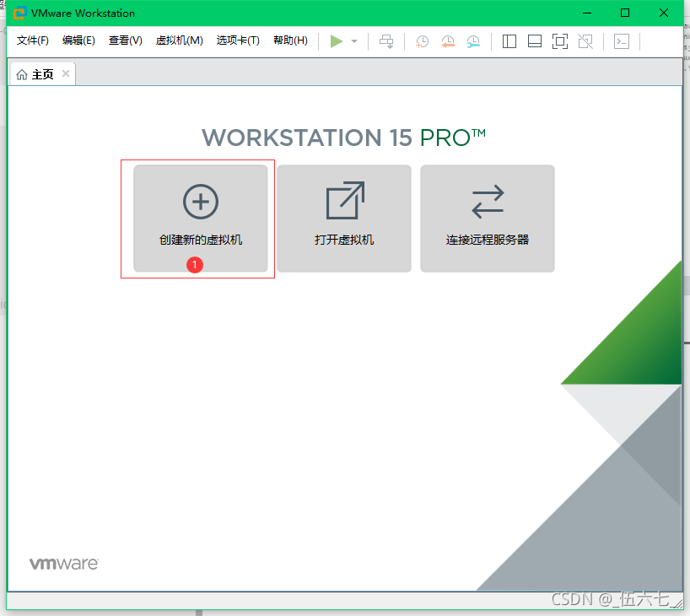Screen dimensions: 690x616
Task: Maximize the VMware Workstation window
Action: click(x=625, y=14)
